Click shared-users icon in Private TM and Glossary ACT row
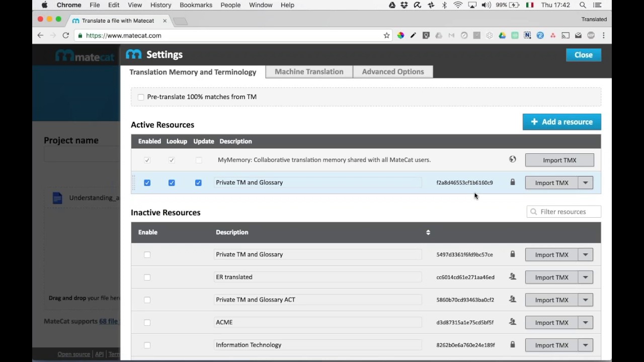 tap(513, 299)
